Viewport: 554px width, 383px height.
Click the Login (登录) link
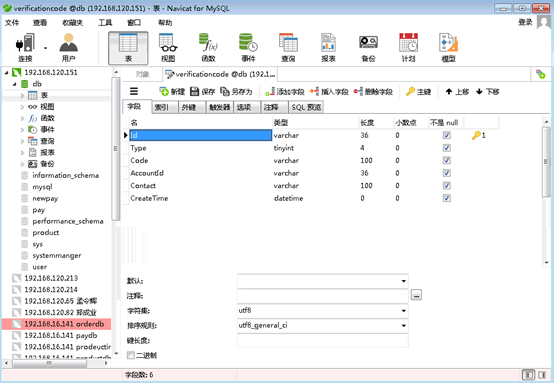[525, 22]
